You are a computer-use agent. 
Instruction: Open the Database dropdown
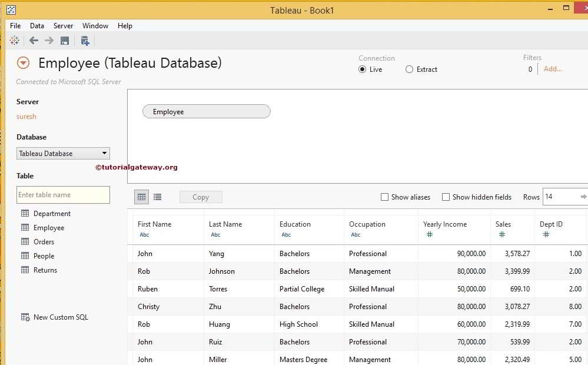point(105,153)
